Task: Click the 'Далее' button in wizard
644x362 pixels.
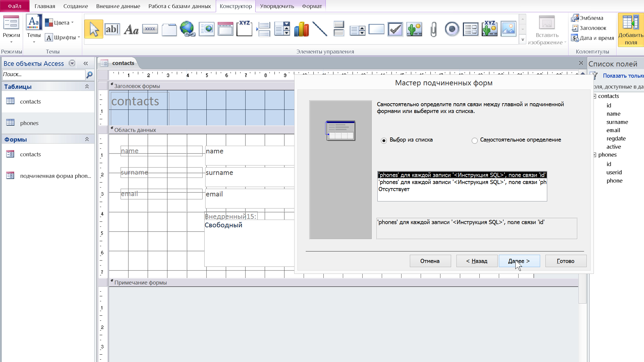Action: [x=518, y=261]
